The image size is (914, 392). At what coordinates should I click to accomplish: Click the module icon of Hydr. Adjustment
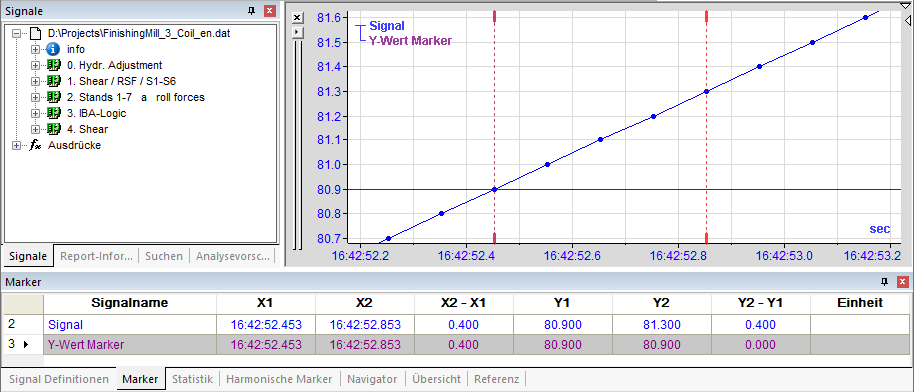(54, 65)
